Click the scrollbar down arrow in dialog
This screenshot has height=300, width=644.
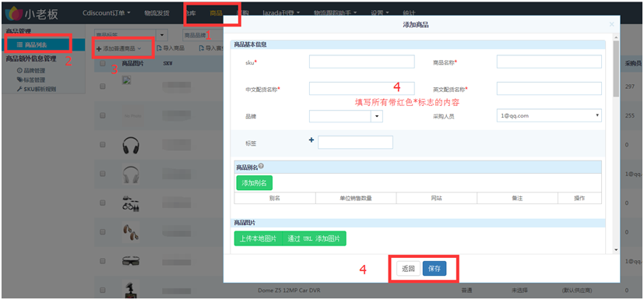coord(616,249)
